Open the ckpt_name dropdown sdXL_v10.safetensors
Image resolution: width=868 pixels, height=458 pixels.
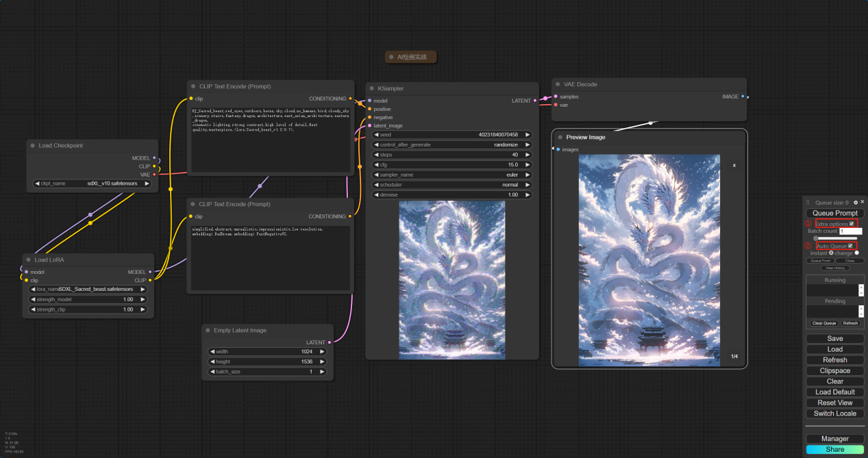coord(92,183)
